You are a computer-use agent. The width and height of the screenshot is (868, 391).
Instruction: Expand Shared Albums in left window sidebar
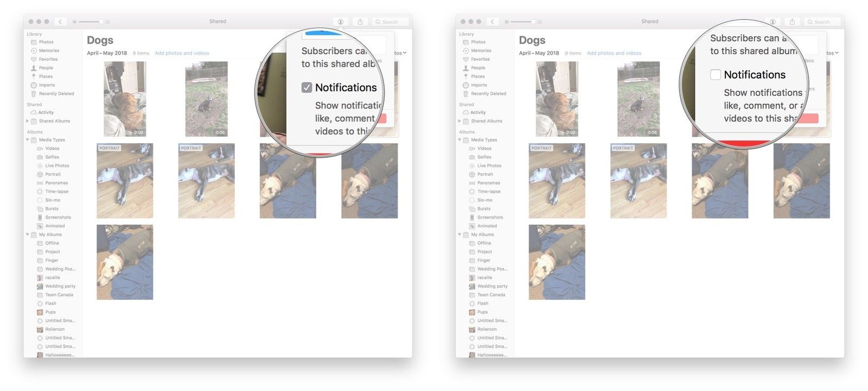(x=28, y=121)
